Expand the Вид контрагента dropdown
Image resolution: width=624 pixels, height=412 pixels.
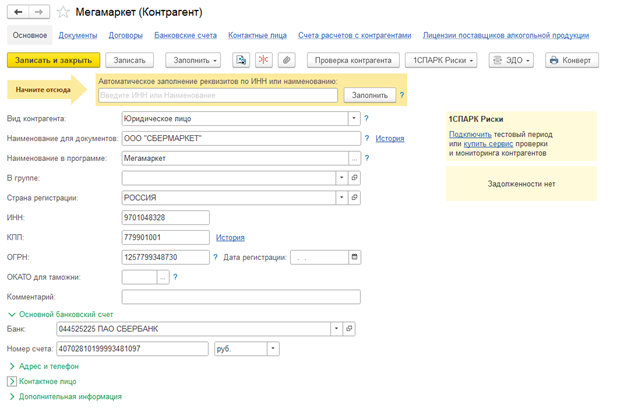click(x=354, y=119)
